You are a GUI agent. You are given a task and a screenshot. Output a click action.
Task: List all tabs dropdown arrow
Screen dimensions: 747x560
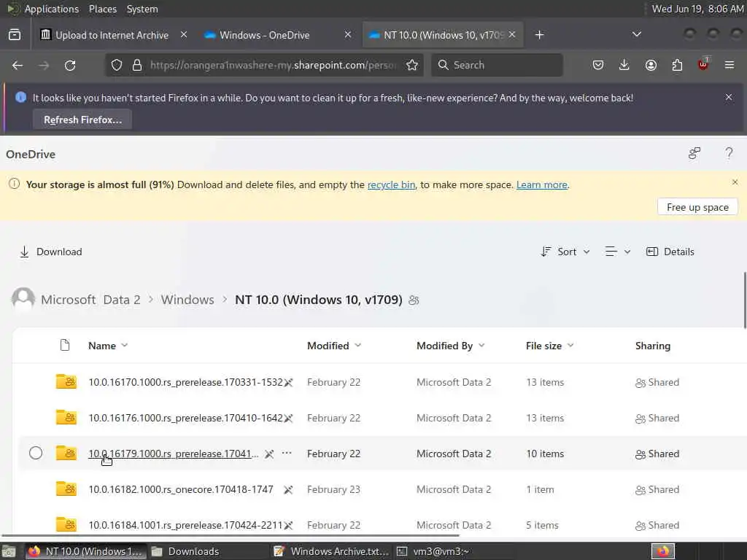[x=636, y=34]
